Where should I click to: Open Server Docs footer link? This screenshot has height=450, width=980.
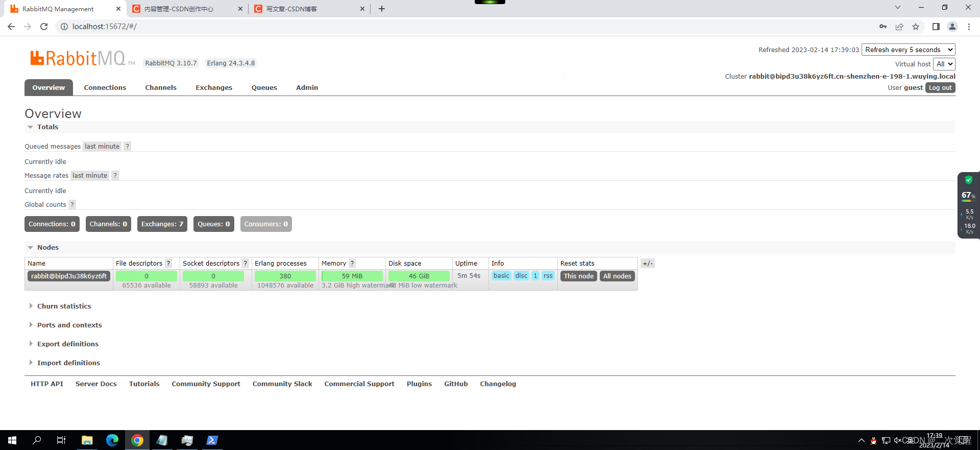[96, 384]
